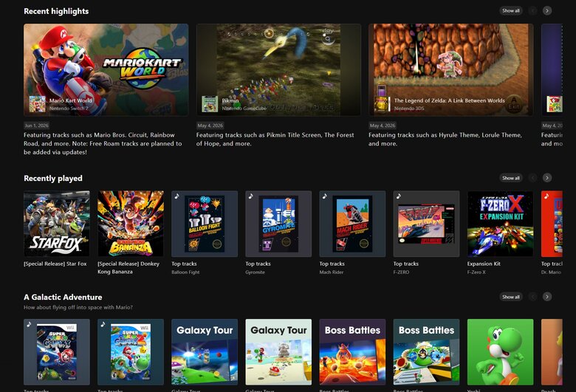This screenshot has height=392, width=576.
Task: Open F-Zero X Expansion Kit cover
Action: click(x=501, y=224)
